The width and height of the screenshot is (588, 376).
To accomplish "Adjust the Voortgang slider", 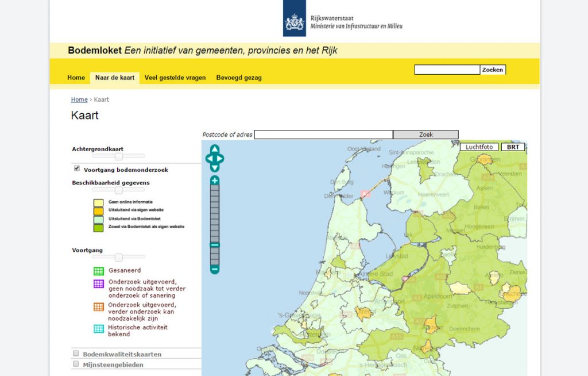I will 118,258.
